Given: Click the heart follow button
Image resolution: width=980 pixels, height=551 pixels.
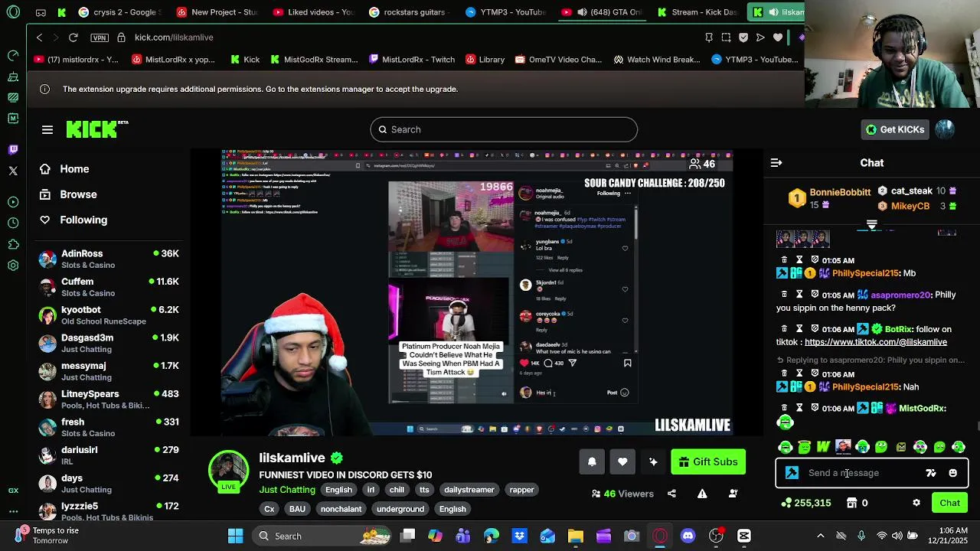Looking at the screenshot, I should (622, 461).
